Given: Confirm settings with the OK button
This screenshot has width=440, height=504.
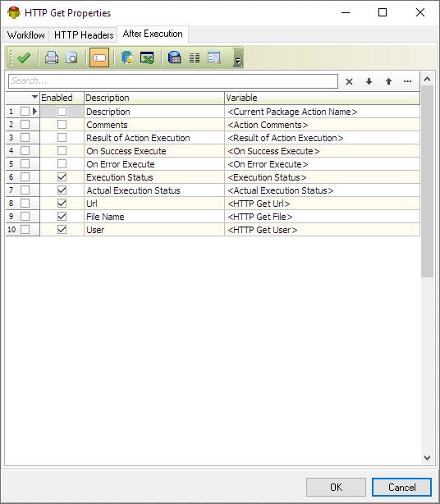Looking at the screenshot, I should point(336,488).
